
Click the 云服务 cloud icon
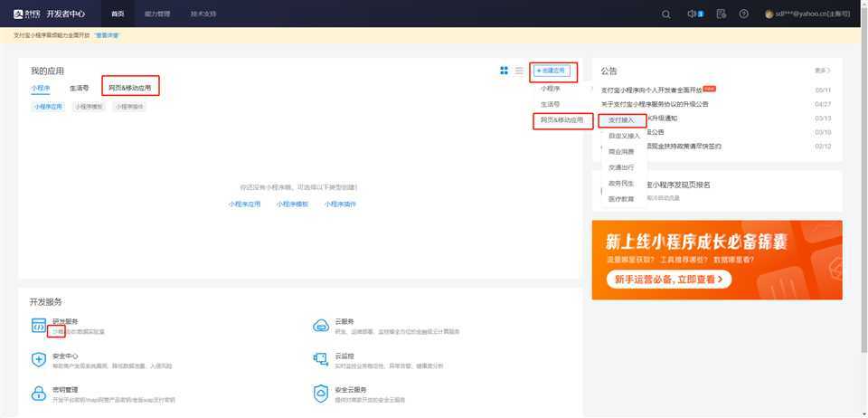tap(321, 326)
